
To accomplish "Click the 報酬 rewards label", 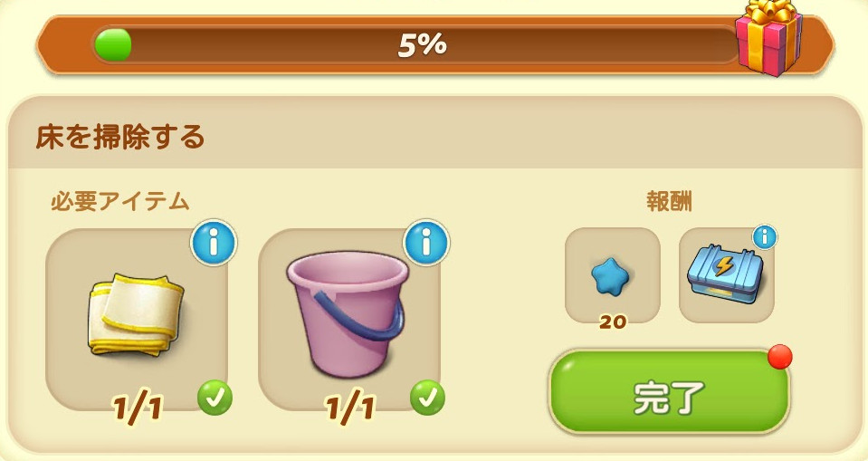I will coord(669,202).
